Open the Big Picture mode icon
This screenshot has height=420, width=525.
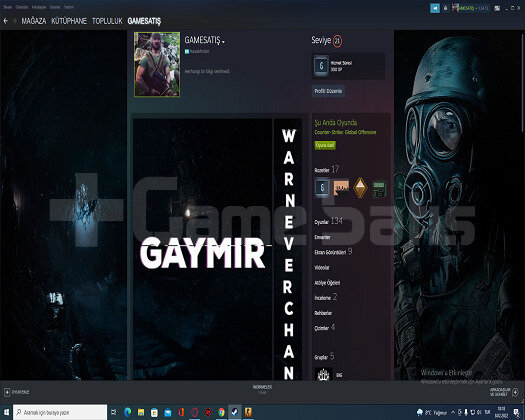click(x=498, y=8)
